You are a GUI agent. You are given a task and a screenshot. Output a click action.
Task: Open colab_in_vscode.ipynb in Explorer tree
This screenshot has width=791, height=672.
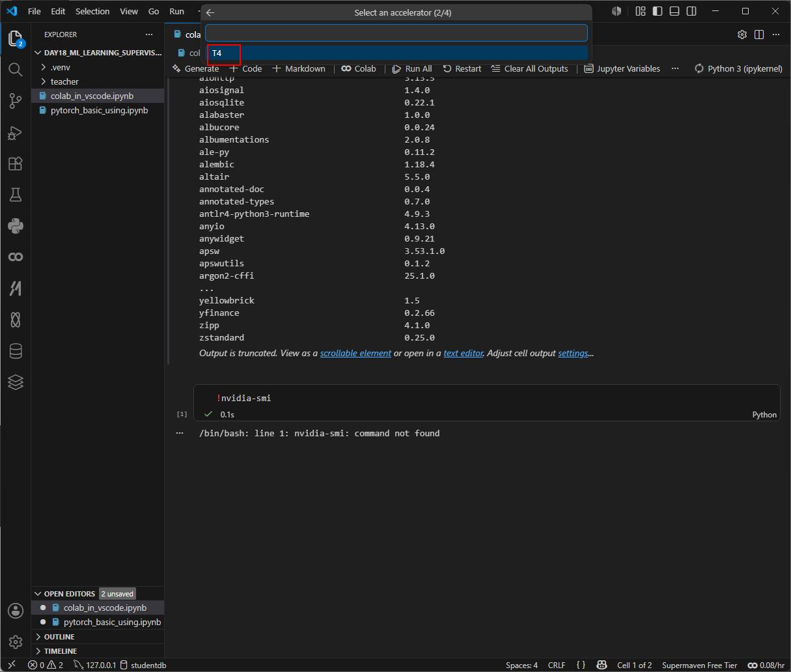point(98,96)
